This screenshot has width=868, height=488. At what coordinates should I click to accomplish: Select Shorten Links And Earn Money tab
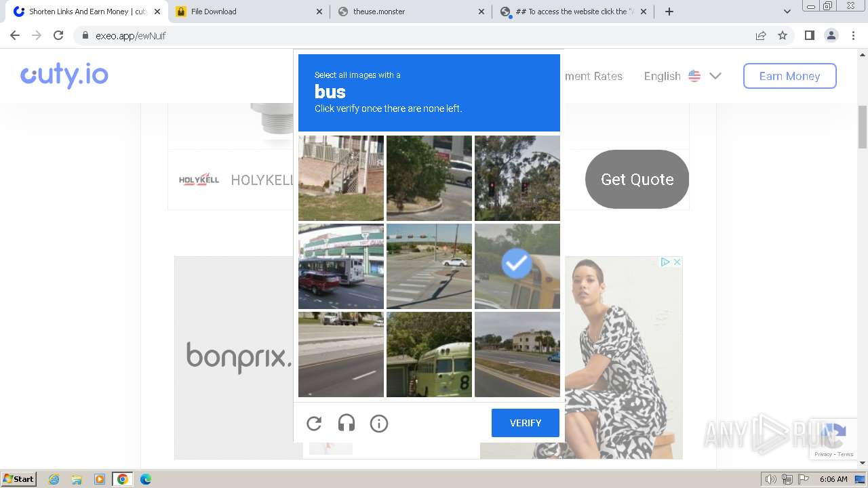(x=87, y=12)
